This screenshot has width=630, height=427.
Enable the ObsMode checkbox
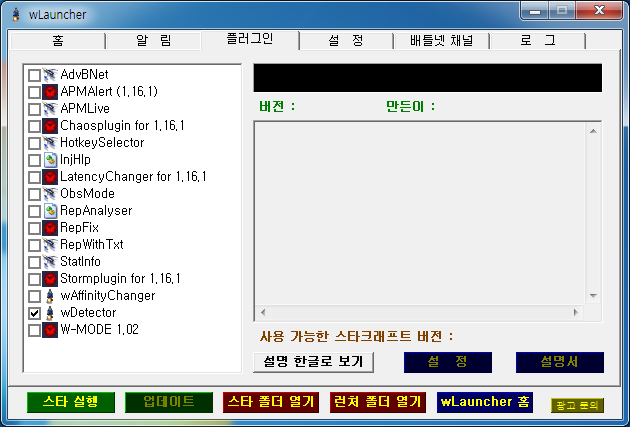pyautogui.click(x=34, y=194)
